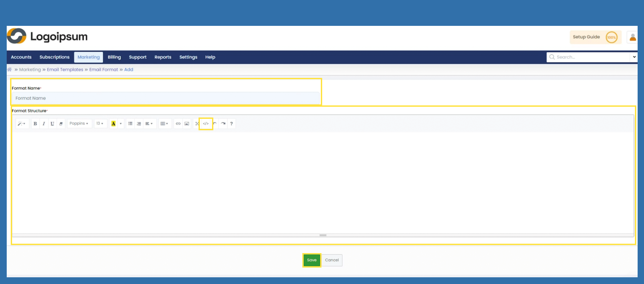Insert a picture into the format
This screenshot has height=284, width=644.
[187, 124]
